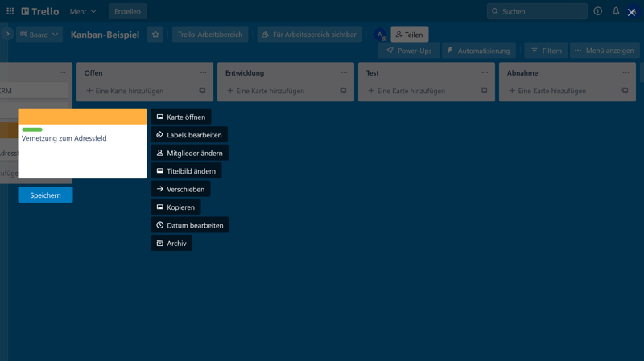Click the green label on the card
The image size is (644, 361).
coord(32,129)
